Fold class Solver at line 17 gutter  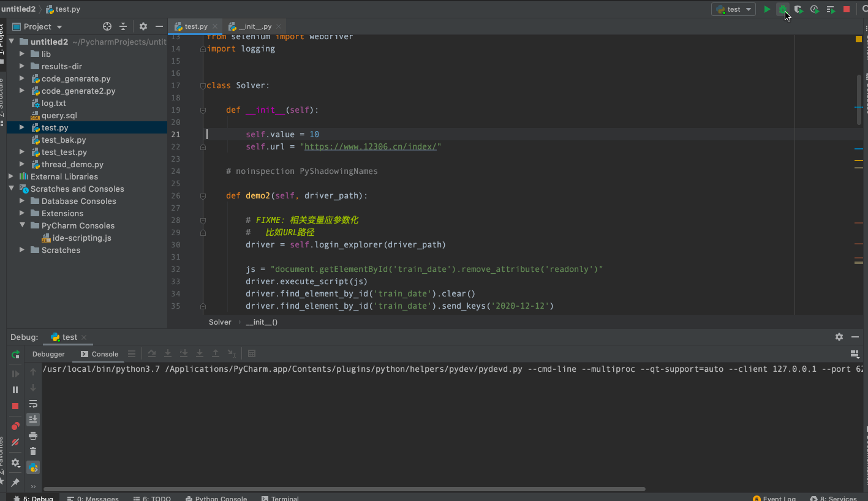click(x=203, y=85)
